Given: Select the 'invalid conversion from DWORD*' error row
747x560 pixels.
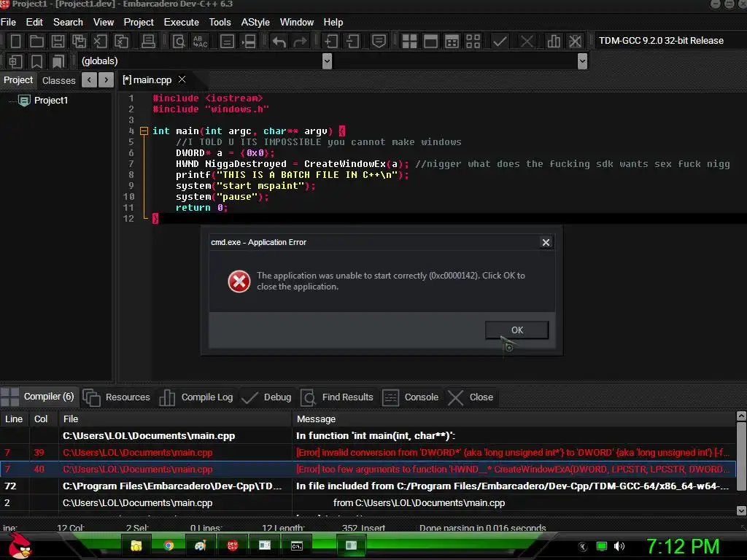Looking at the screenshot, I should point(368,453).
